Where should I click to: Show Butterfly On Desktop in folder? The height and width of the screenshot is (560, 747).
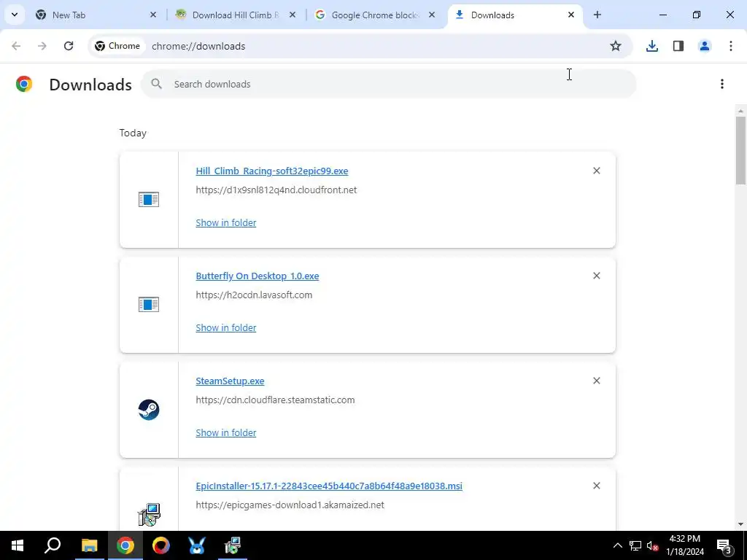[x=226, y=327]
